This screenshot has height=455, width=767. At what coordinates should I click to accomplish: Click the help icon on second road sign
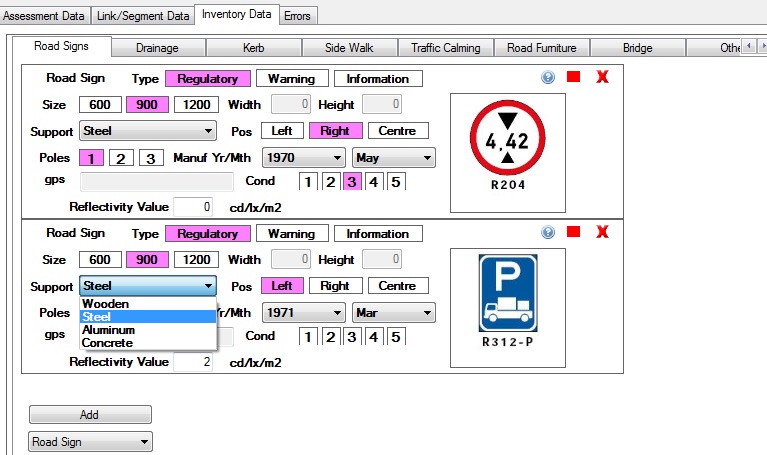pyautogui.click(x=548, y=232)
